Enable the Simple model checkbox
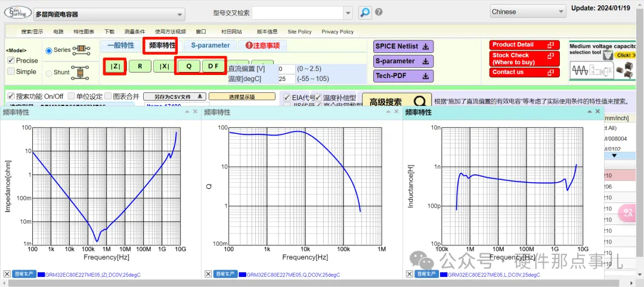The image size is (644, 287). click(11, 71)
